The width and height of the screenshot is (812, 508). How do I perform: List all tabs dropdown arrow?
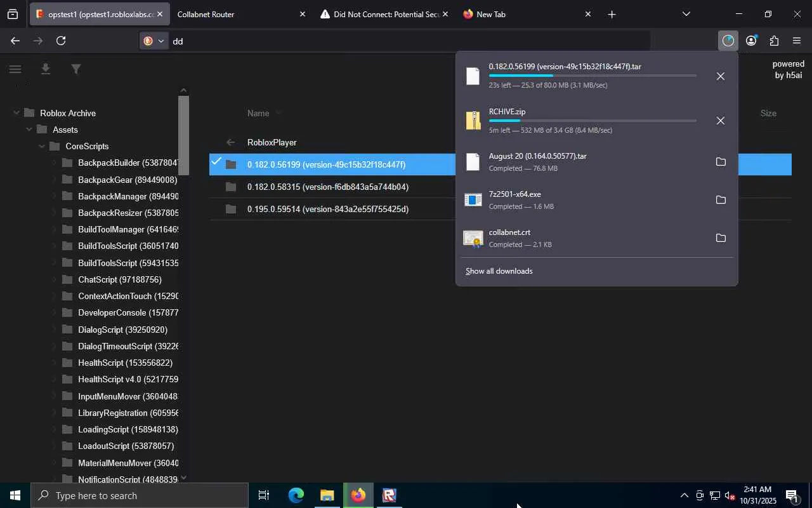pos(686,14)
